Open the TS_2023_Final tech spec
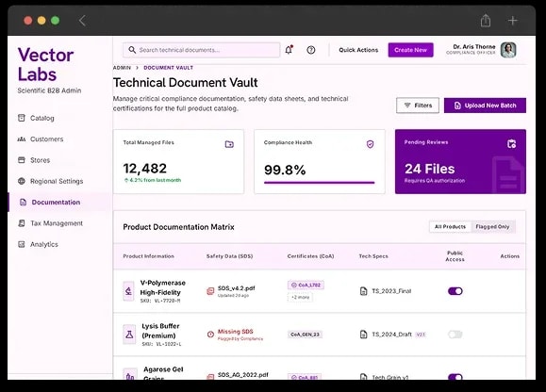This screenshot has height=392, width=546. point(391,291)
